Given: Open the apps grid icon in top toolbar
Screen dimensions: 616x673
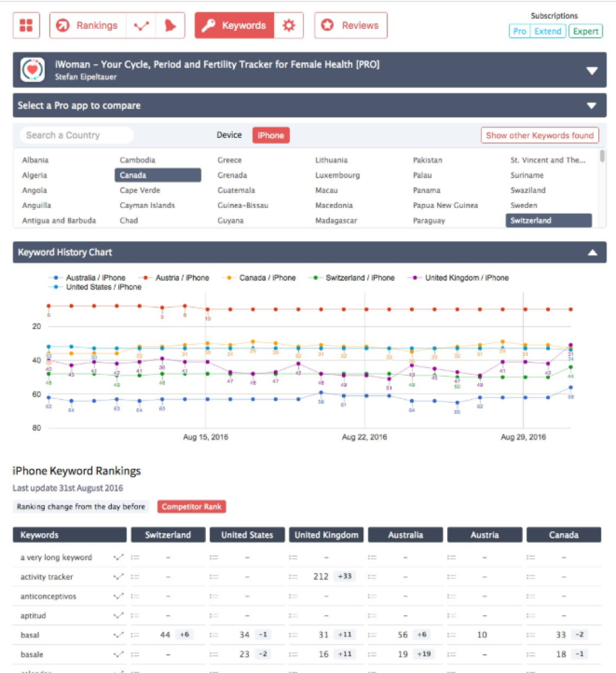Looking at the screenshot, I should 26,26.
